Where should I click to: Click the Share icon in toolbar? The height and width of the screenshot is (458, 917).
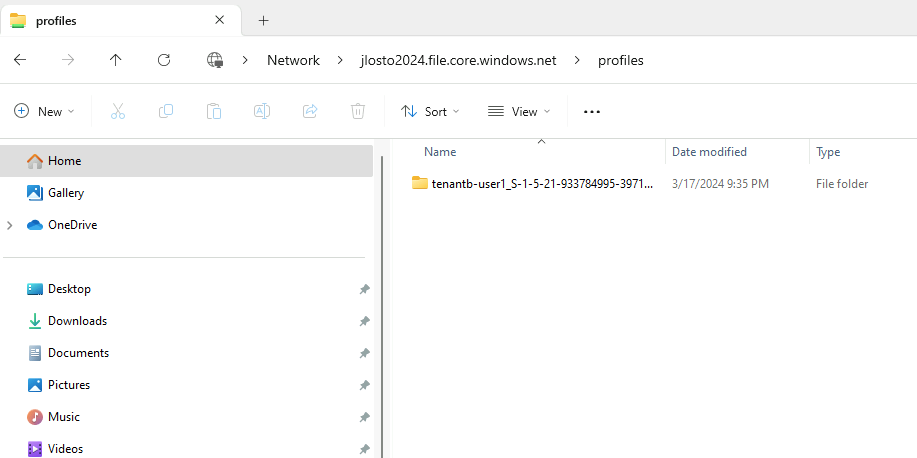coord(310,111)
